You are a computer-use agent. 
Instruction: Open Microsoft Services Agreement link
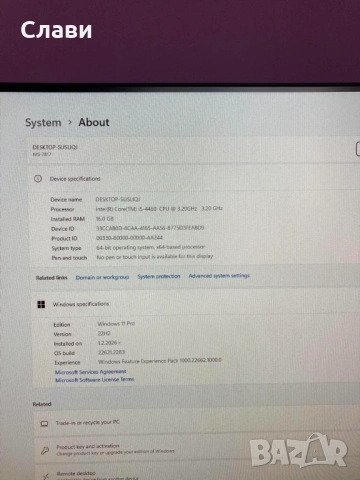pos(91,372)
